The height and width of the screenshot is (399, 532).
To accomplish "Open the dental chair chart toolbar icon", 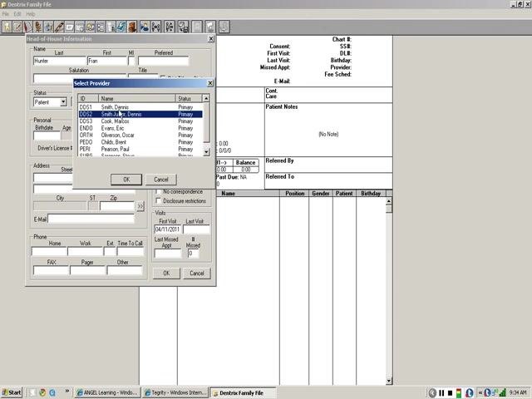I will click(x=38, y=27).
